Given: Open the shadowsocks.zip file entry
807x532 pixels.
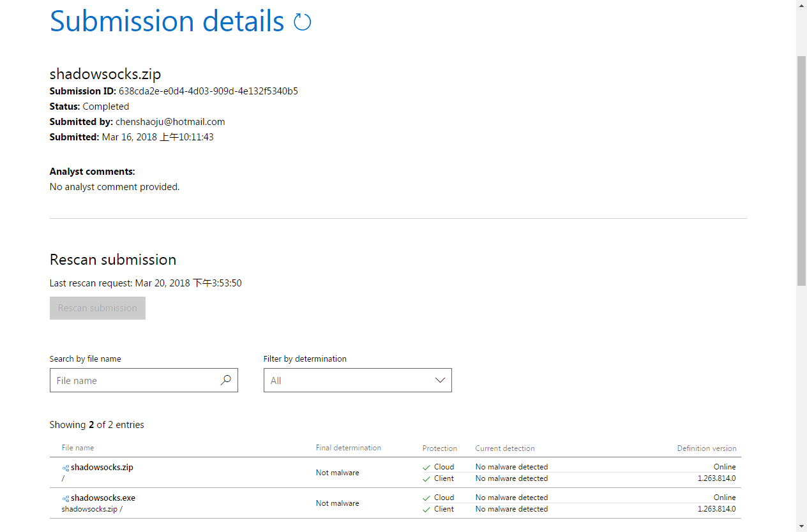Looking at the screenshot, I should 102,467.
